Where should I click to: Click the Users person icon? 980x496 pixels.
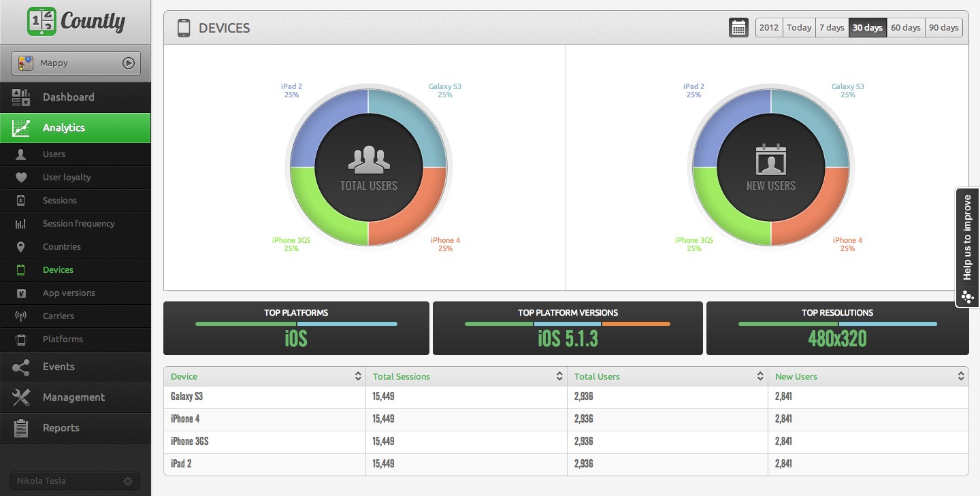pyautogui.click(x=21, y=154)
